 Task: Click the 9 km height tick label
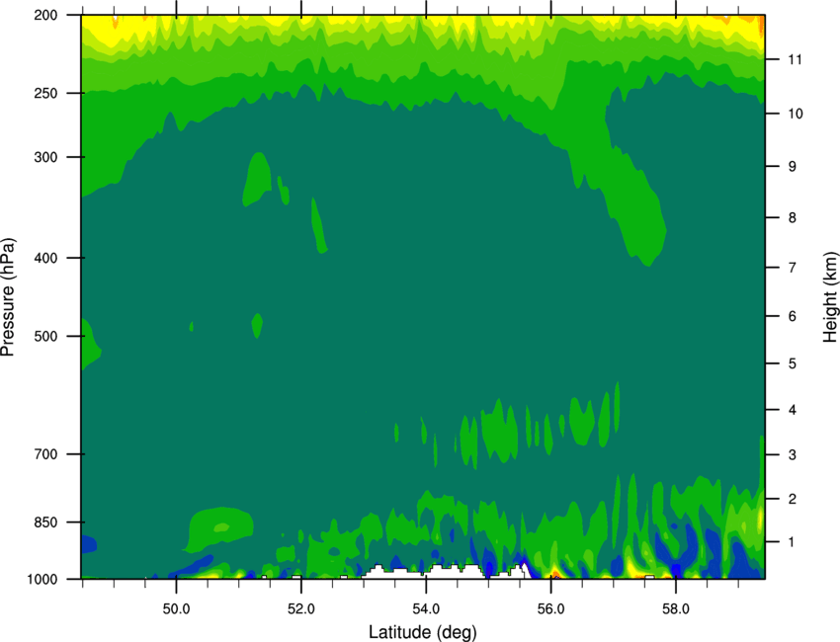[x=793, y=167]
